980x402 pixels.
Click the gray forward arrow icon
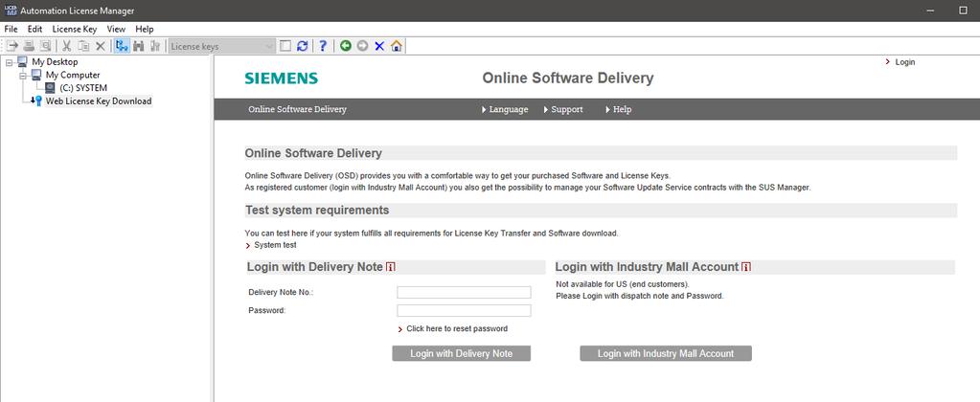(x=362, y=46)
